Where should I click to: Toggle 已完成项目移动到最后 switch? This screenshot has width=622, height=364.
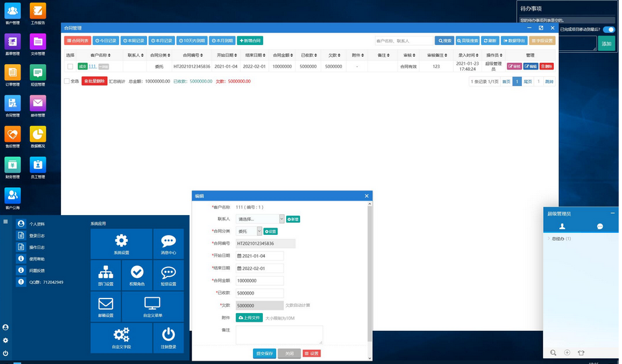[x=609, y=29]
